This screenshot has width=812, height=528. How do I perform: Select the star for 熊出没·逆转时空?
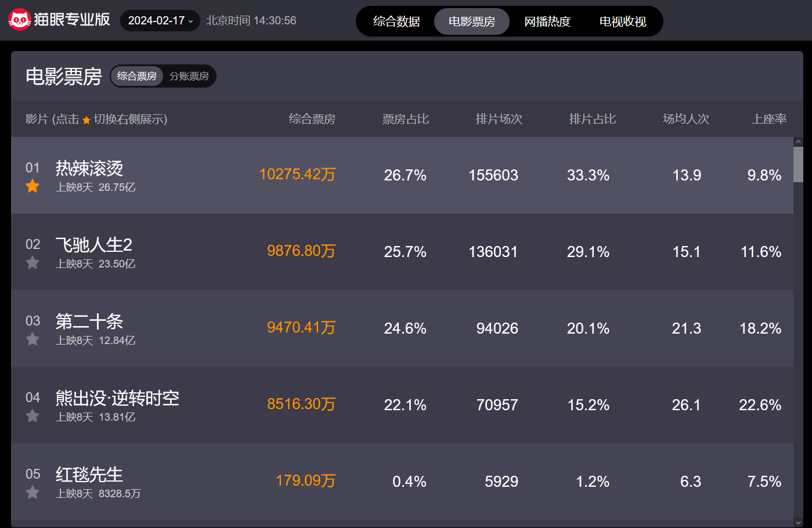coord(33,416)
